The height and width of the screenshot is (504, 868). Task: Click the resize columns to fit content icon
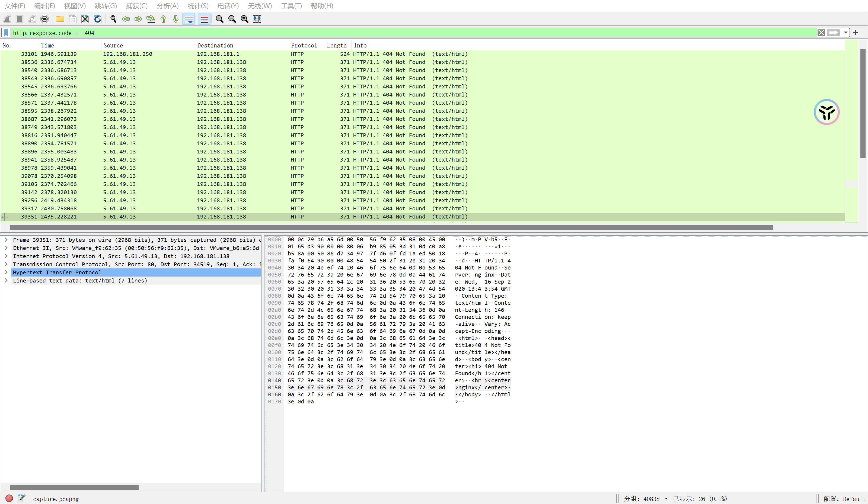click(x=257, y=19)
